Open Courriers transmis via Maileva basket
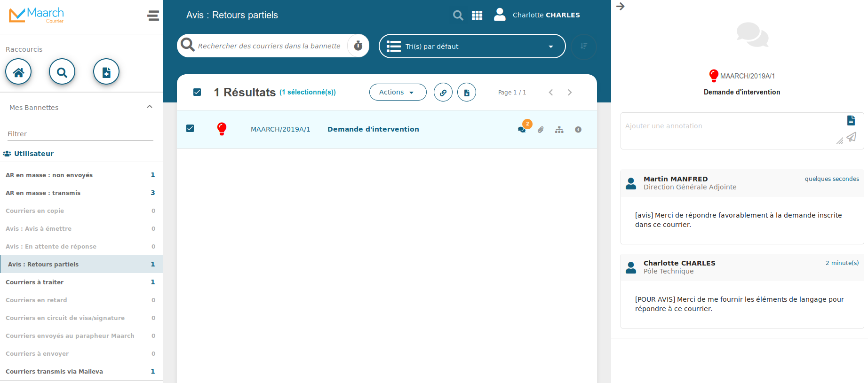Screen dimensions: 868x383 81,371
